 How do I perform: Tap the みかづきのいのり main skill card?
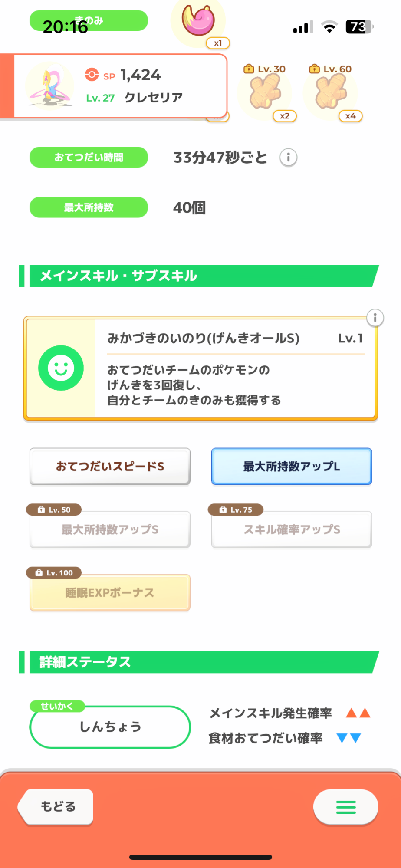pos(234,369)
